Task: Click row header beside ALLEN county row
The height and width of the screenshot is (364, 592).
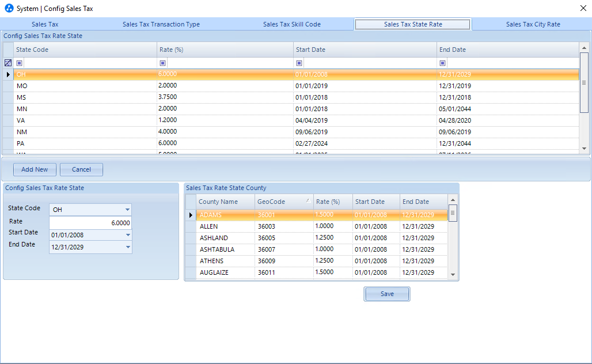Action: click(x=191, y=226)
